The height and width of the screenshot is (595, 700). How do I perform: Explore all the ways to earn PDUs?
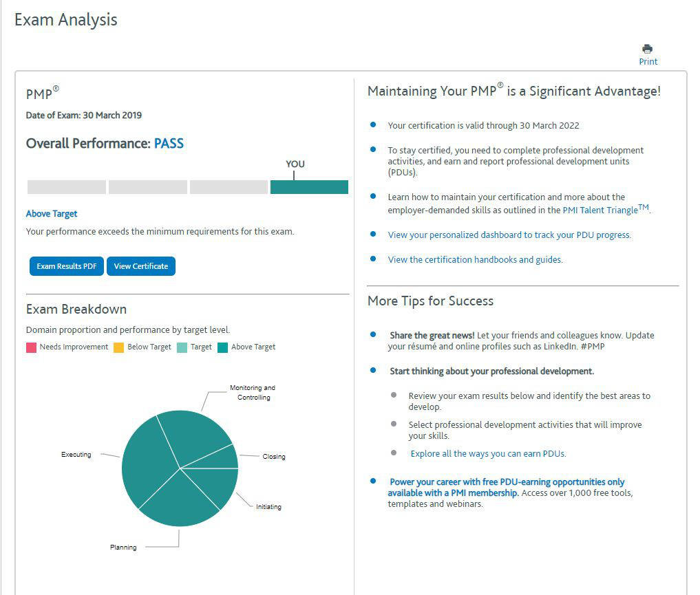pos(488,453)
